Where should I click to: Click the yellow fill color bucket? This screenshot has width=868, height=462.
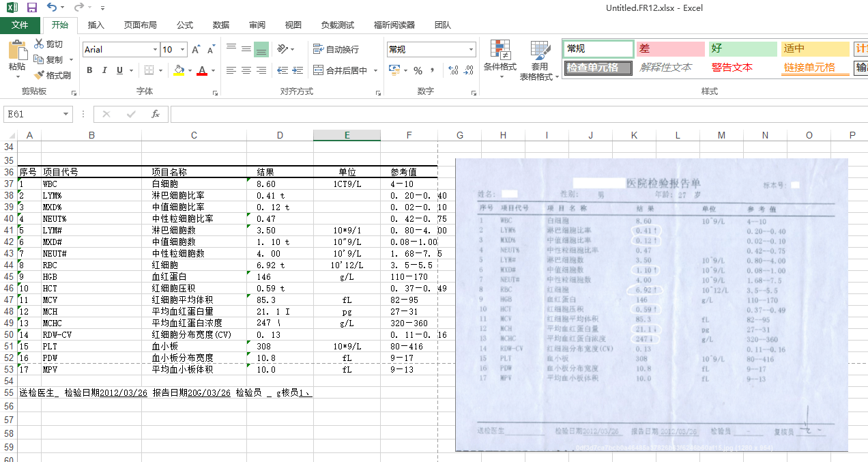(x=179, y=70)
